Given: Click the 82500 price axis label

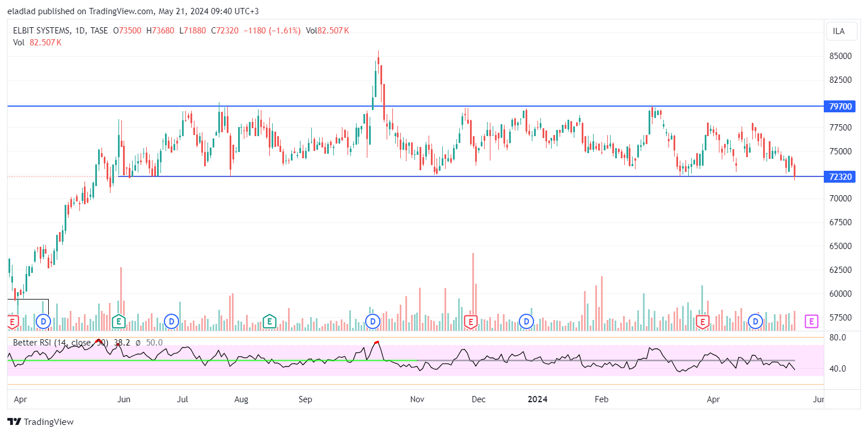Looking at the screenshot, I should pos(840,80).
